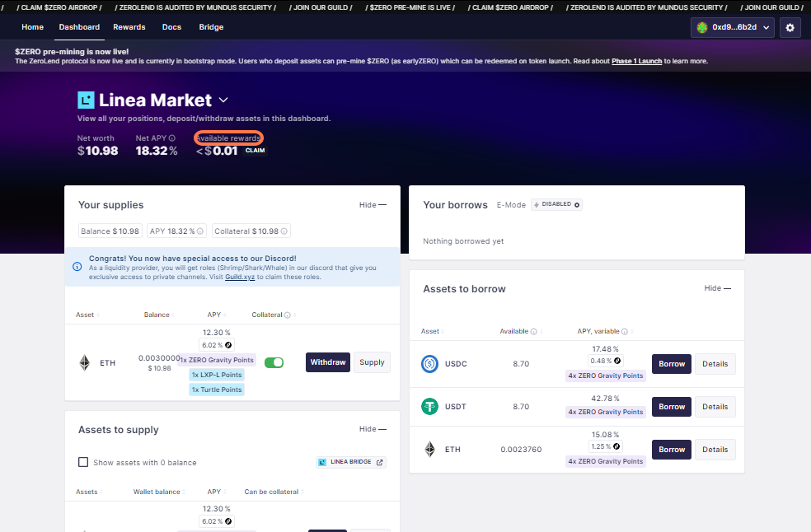This screenshot has width=811, height=532.
Task: Open the Docs tab
Action: pos(171,27)
